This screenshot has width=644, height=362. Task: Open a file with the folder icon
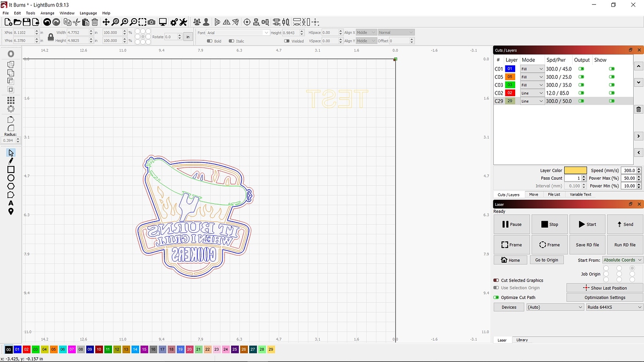[x=17, y=22]
